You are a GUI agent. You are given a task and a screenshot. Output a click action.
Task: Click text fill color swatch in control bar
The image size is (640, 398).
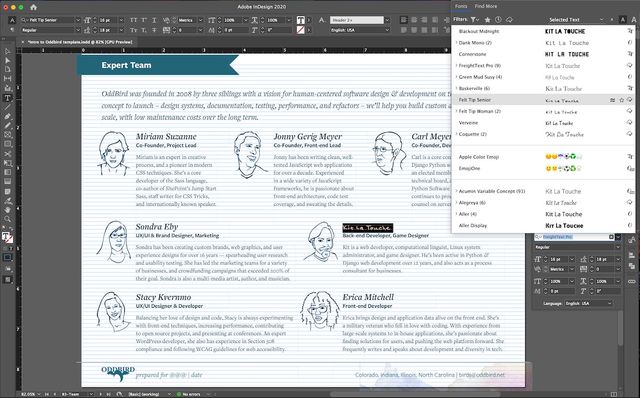(x=300, y=20)
